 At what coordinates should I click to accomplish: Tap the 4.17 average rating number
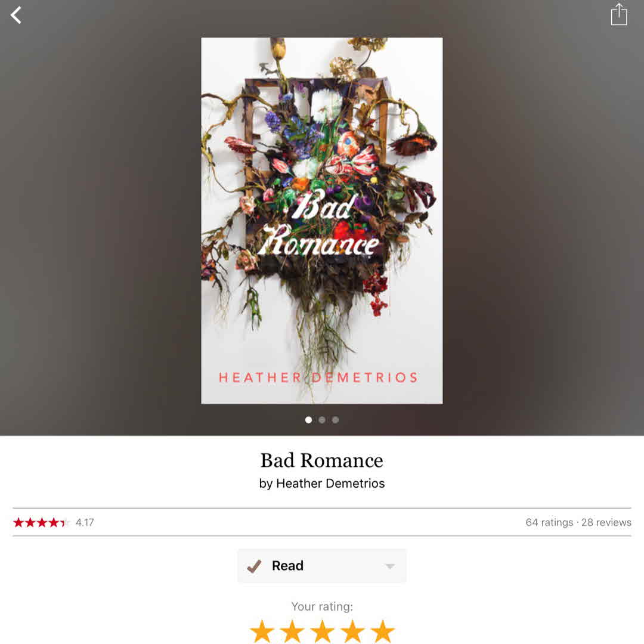pos(85,522)
